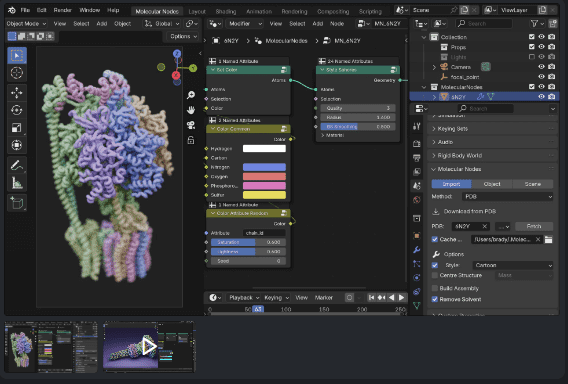Open the Object Data green triangle tab
Screen dimensions: 568x384
tap(417, 305)
